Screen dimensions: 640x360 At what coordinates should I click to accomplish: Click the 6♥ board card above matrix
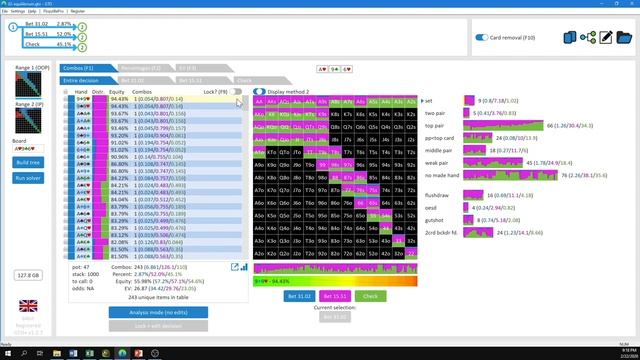(x=347, y=69)
